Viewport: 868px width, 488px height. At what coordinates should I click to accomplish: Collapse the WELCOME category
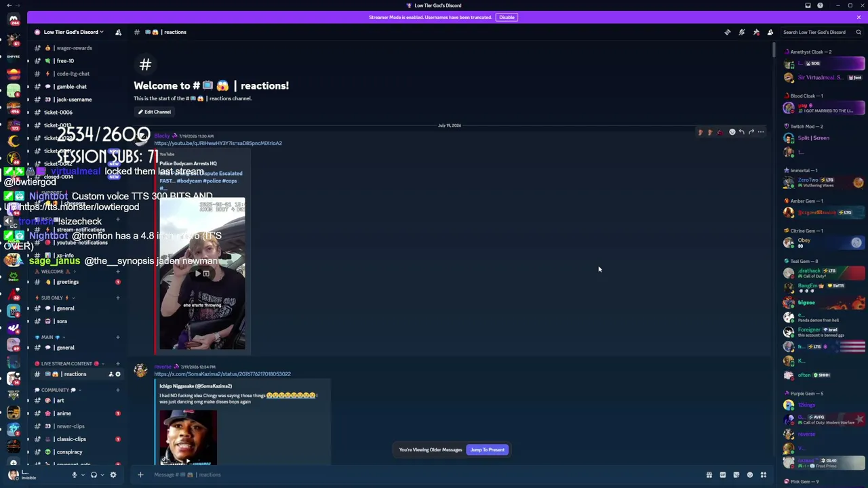point(54,272)
